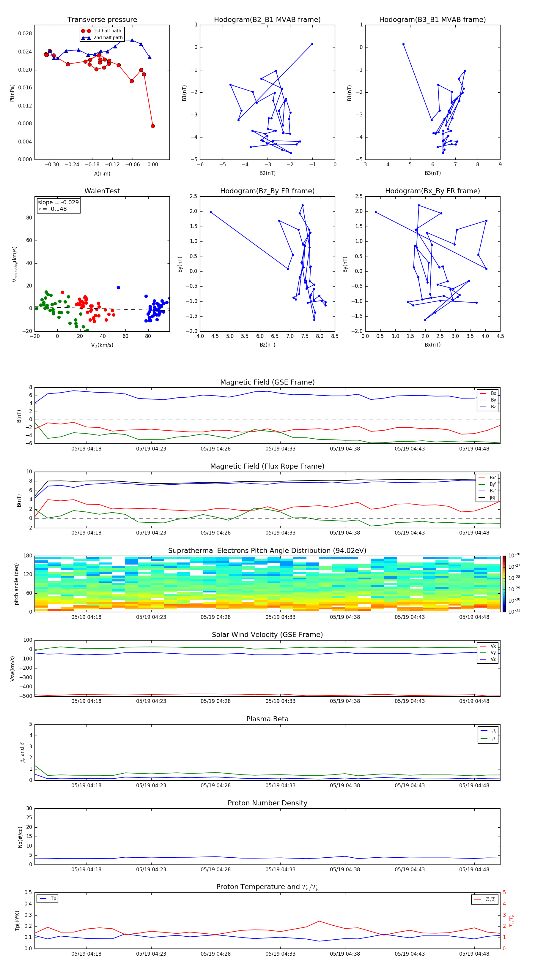Click the 'Transverse pressure' plot title

click(102, 20)
